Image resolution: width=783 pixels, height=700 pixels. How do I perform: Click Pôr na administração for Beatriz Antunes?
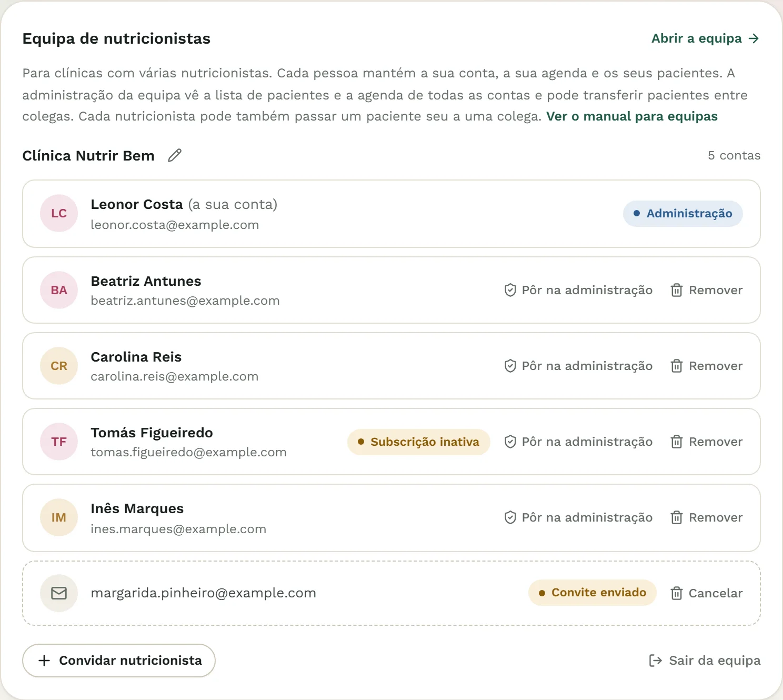[x=578, y=290]
